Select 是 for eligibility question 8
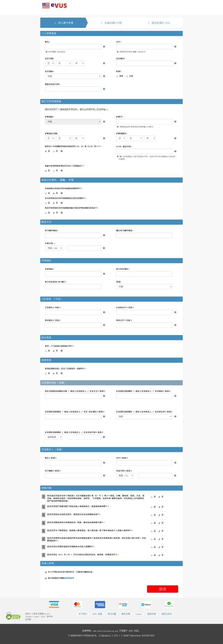Viewport: 223px width, 644px height. coord(152,555)
